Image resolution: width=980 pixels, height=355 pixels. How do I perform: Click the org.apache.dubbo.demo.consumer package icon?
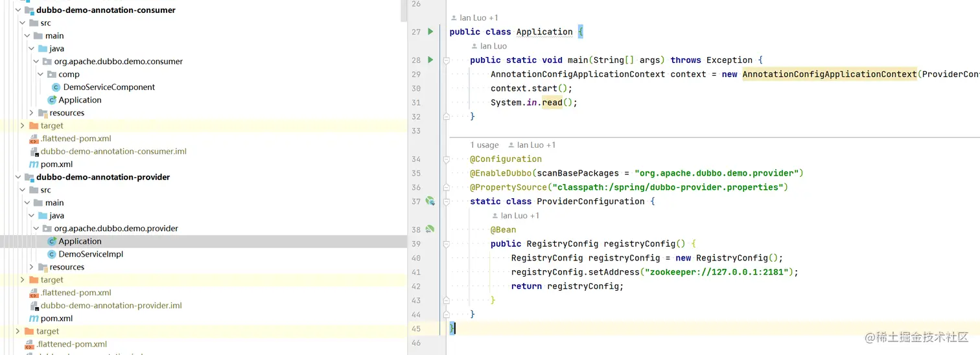tap(47, 62)
